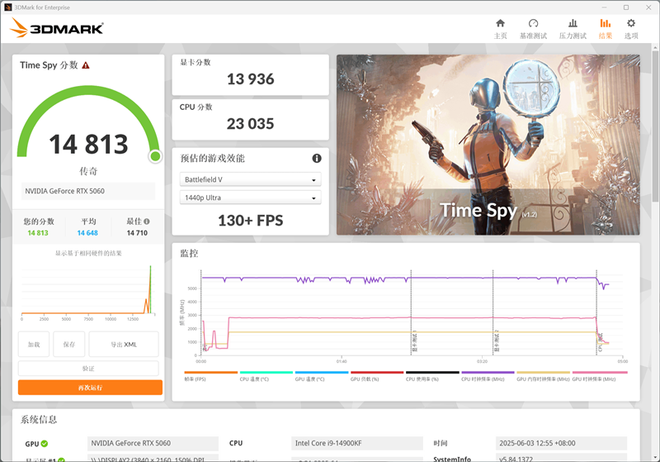Click the 导出 XML button

point(123,344)
